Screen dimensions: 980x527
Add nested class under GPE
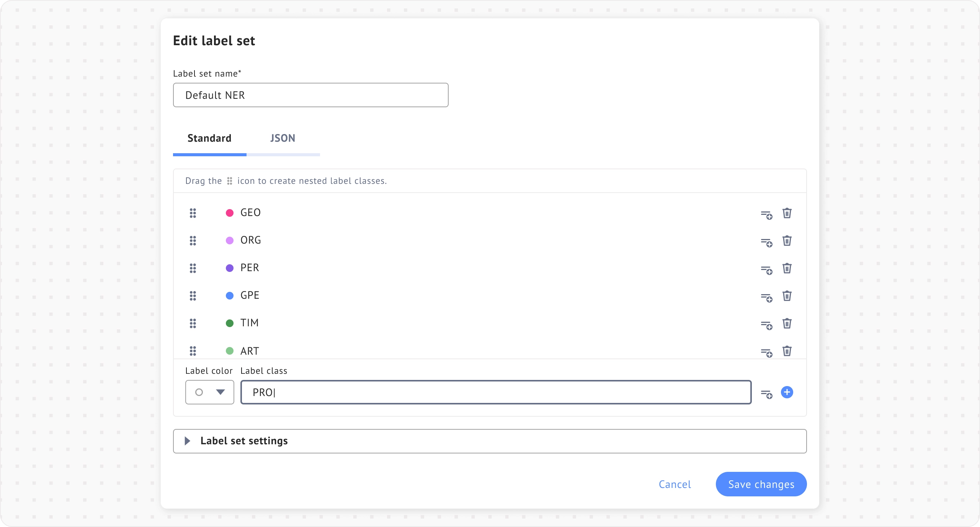coord(766,298)
